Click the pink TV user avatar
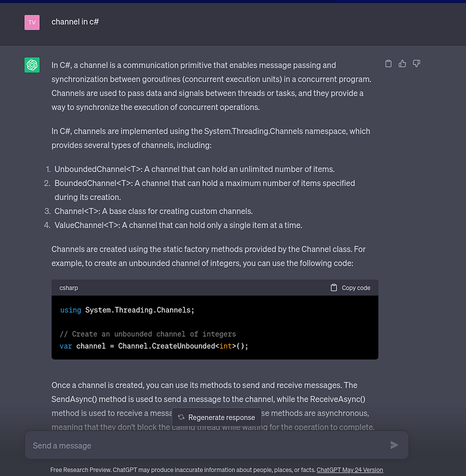This screenshot has height=476, width=466. 32,23
